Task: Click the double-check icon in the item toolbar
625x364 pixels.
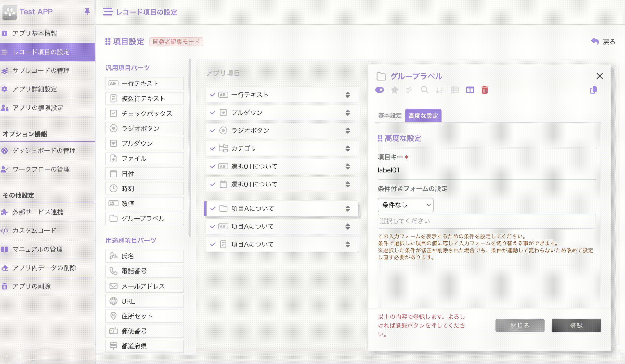Action: tap(409, 90)
